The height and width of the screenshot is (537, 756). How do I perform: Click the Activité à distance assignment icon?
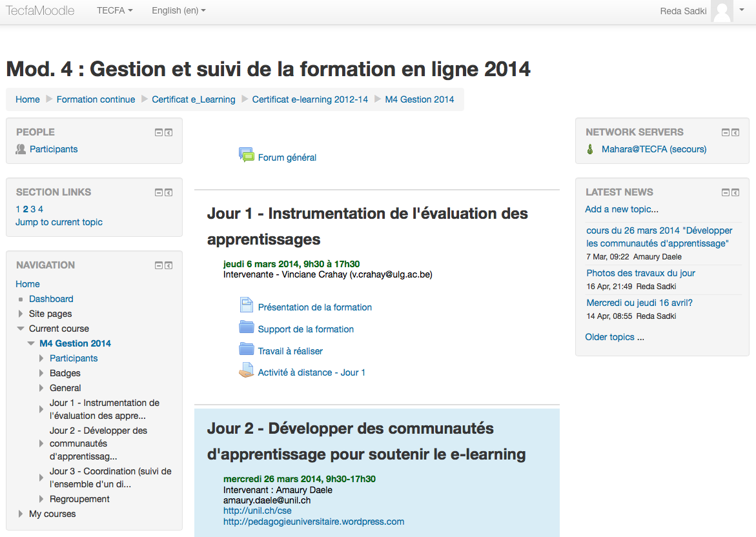[246, 371]
